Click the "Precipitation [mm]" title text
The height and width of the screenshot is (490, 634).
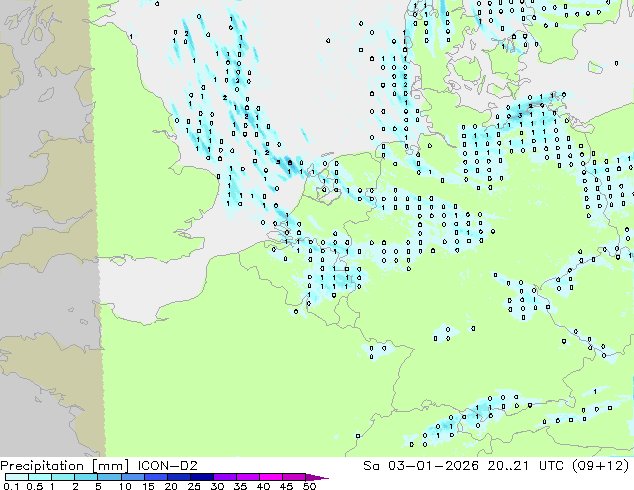(65, 466)
